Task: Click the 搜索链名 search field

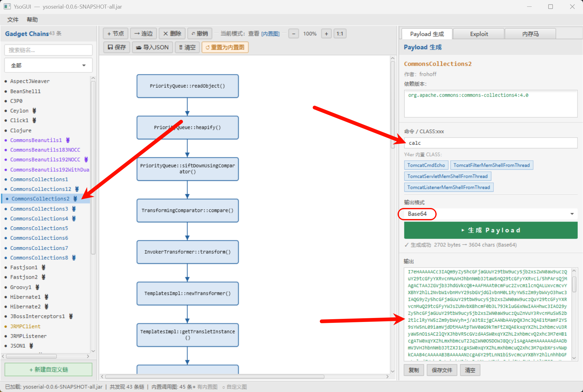Action: coord(49,50)
